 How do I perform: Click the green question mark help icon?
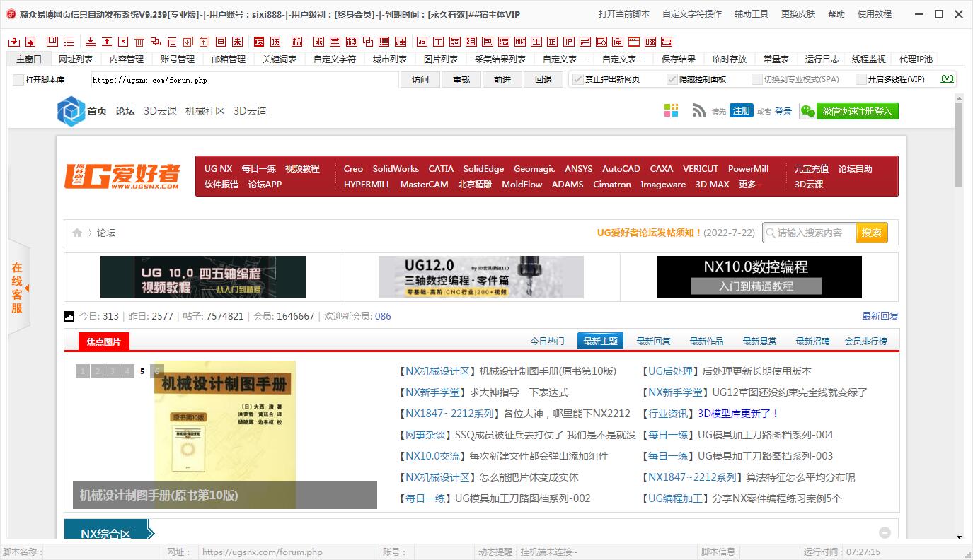pos(947,79)
